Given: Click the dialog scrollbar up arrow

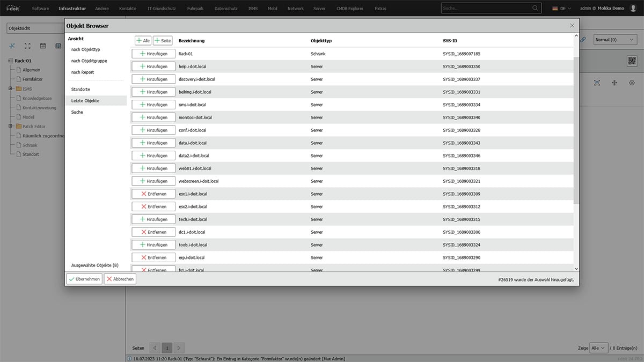Looking at the screenshot, I should [x=576, y=36].
